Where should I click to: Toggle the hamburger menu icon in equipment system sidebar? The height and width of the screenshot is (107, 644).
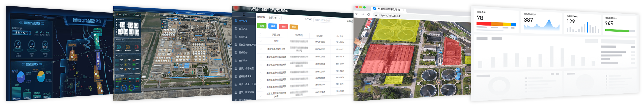coord(244,15)
